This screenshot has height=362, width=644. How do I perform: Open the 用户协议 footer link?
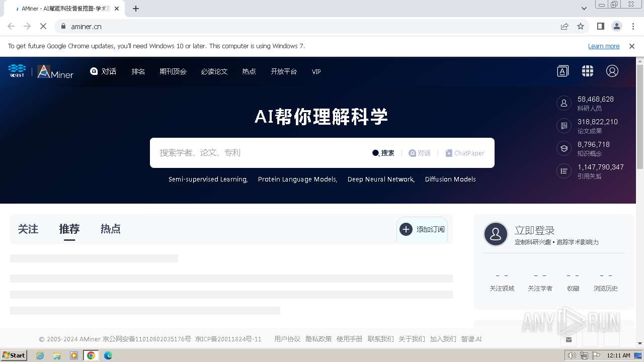coord(287,339)
